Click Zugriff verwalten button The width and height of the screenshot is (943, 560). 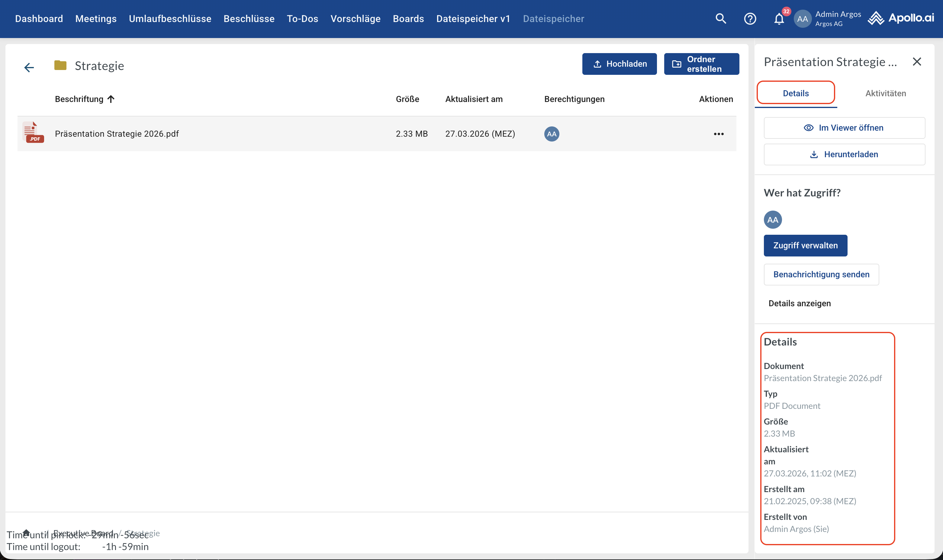click(805, 245)
